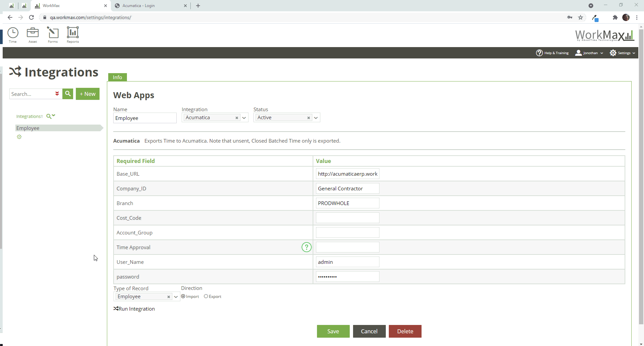644x346 pixels.
Task: Switch to the first pinned browser tab
Action: click(12, 6)
